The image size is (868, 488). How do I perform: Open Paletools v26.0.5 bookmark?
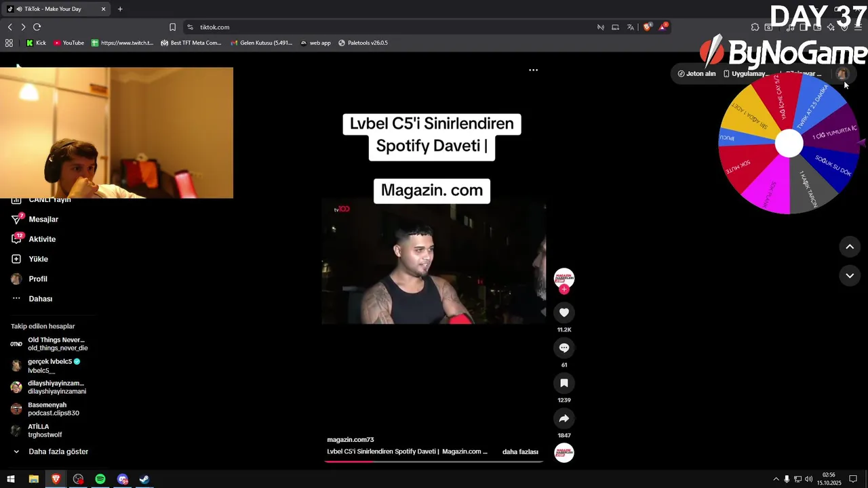[363, 43]
